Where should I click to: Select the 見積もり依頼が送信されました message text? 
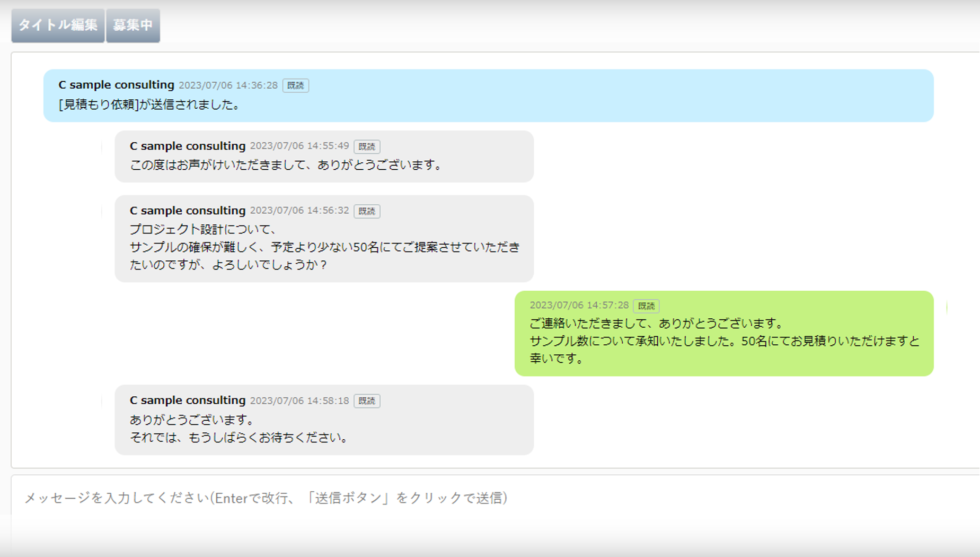(149, 105)
